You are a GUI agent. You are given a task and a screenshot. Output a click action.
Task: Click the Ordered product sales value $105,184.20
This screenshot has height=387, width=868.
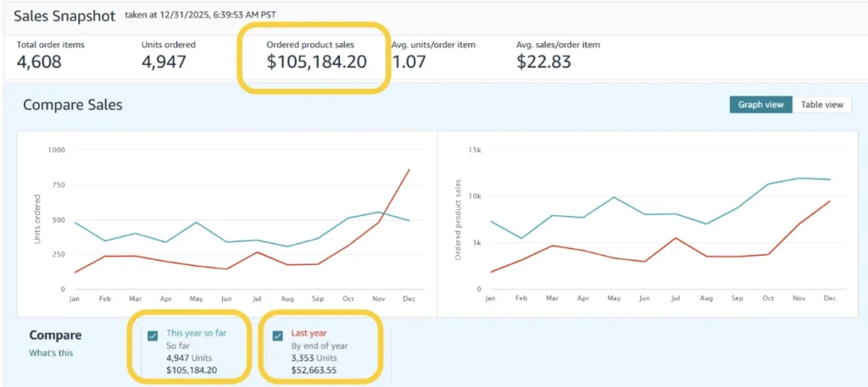pyautogui.click(x=317, y=62)
